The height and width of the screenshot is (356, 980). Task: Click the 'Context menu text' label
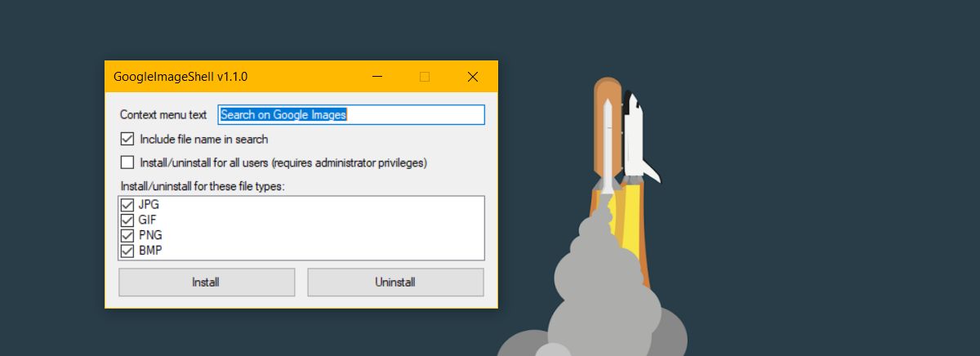[x=163, y=115]
